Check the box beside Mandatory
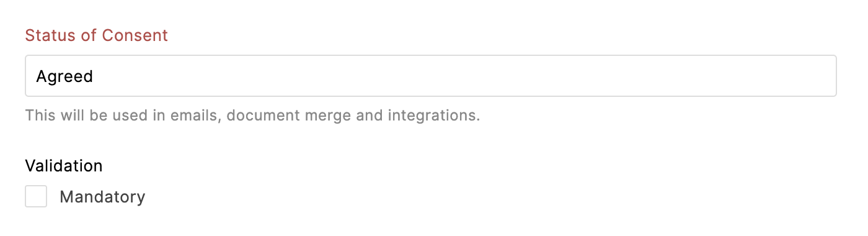Image resolution: width=868 pixels, height=236 pixels. pos(36,197)
